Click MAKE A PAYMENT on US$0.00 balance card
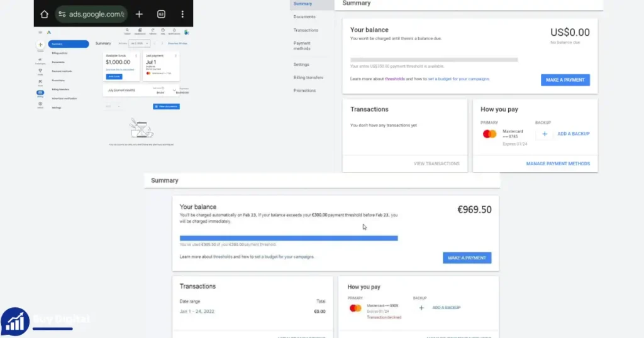 (565, 80)
